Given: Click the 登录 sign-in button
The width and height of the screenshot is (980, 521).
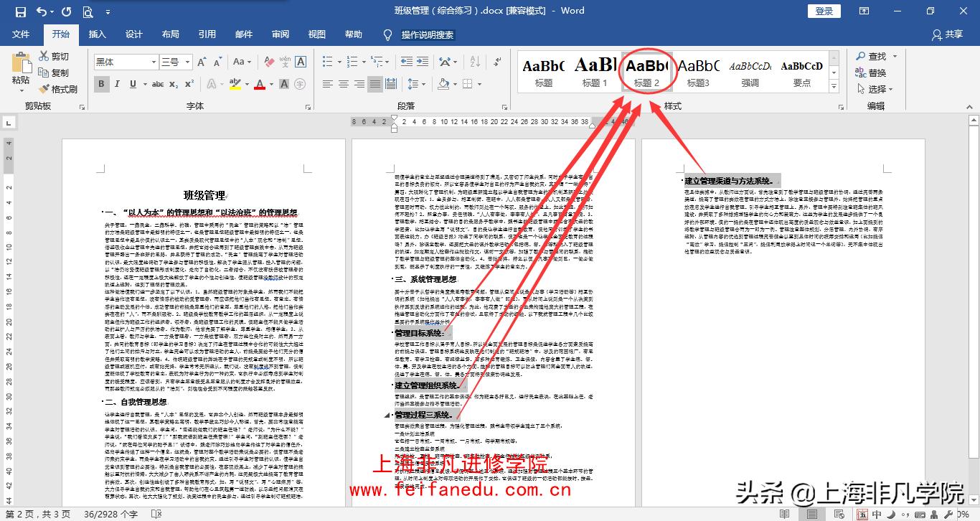Looking at the screenshot, I should point(824,11).
